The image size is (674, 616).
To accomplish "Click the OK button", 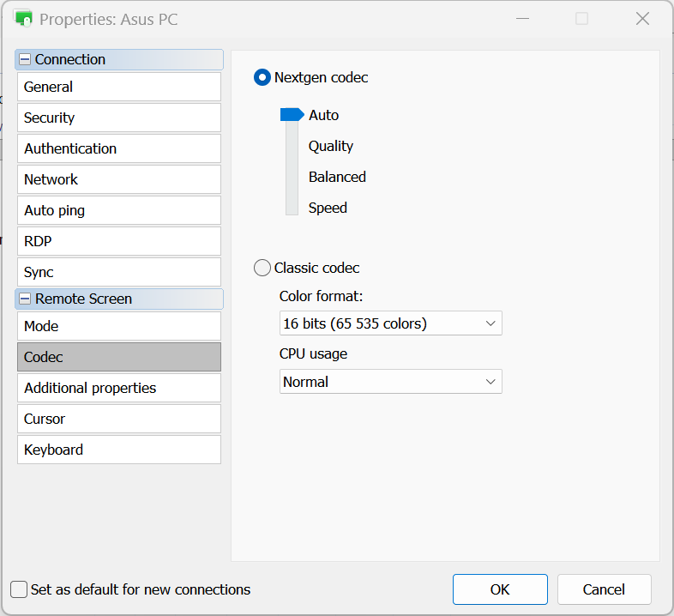I will tap(500, 589).
